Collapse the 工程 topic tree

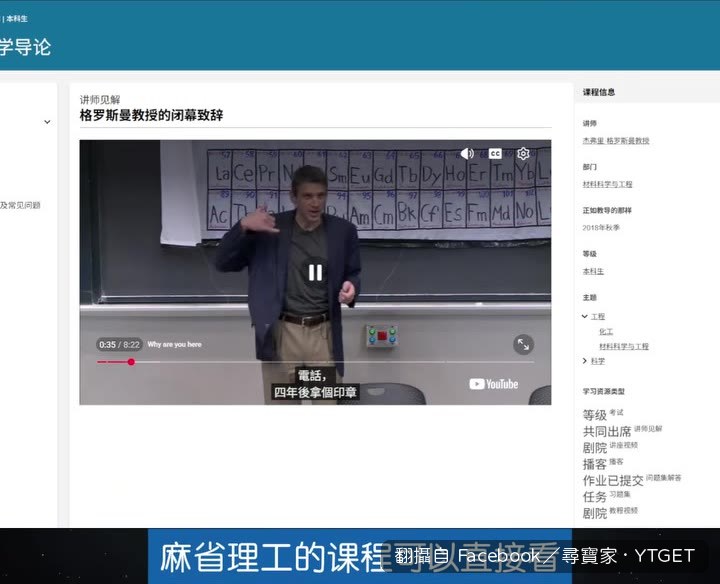(585, 316)
